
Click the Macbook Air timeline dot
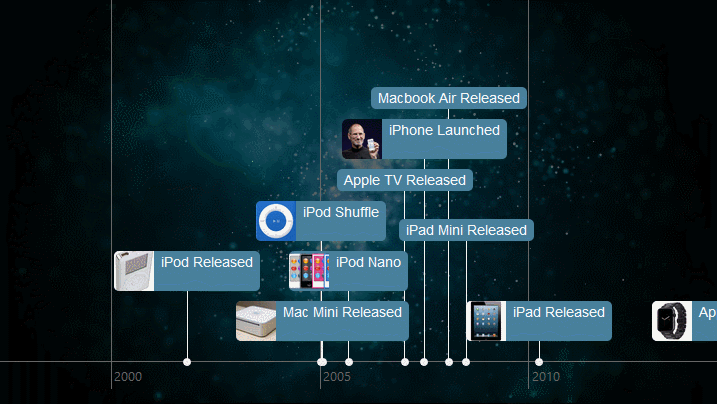[449, 362]
